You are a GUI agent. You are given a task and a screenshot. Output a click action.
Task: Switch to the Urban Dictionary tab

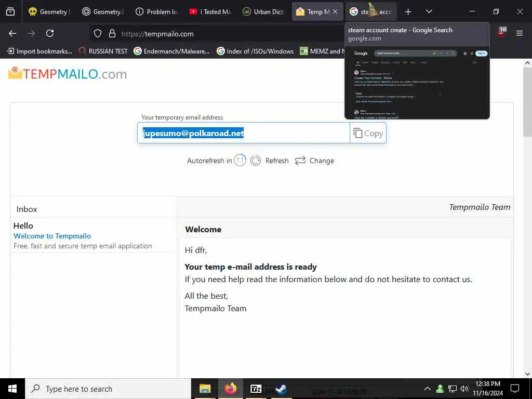coord(264,12)
